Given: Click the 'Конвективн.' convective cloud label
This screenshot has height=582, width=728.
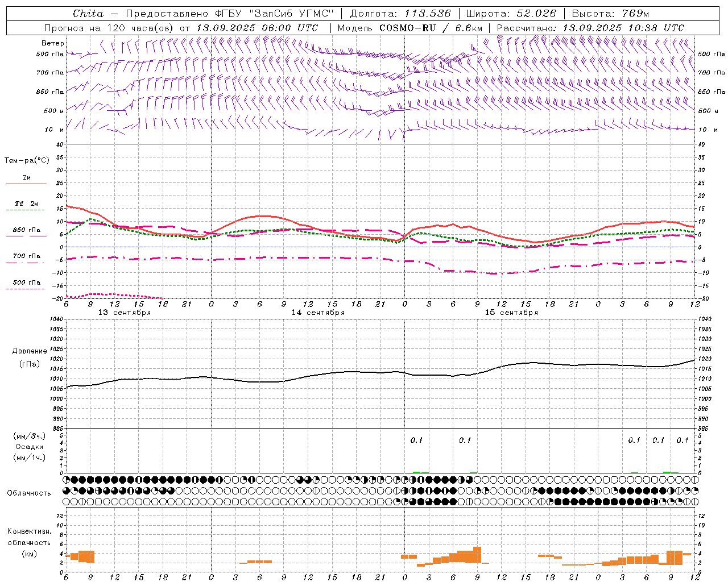Looking at the screenshot, I should tap(29, 531).
